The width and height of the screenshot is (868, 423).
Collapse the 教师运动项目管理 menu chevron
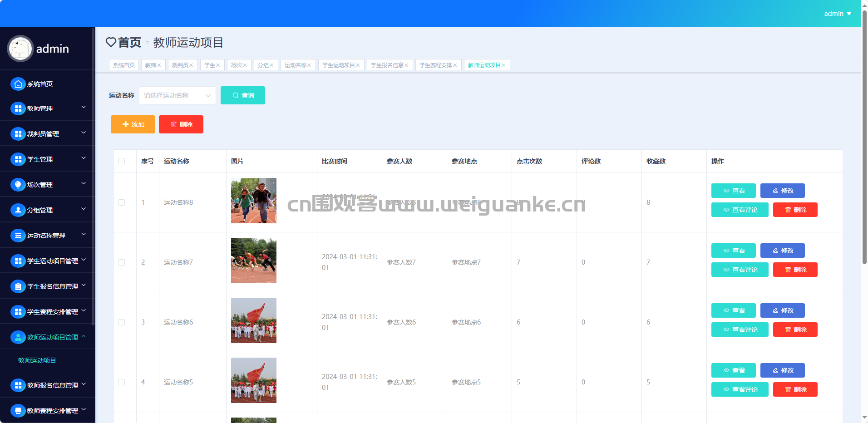(84, 336)
